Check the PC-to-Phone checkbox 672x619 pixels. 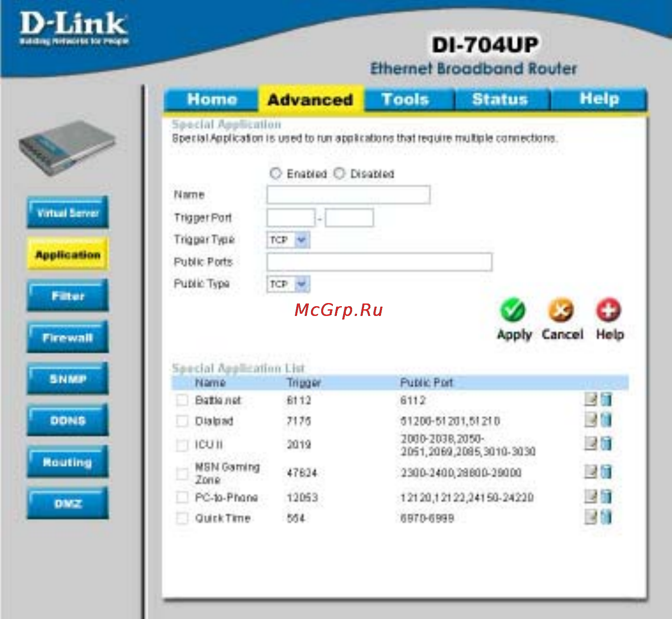coord(182,497)
